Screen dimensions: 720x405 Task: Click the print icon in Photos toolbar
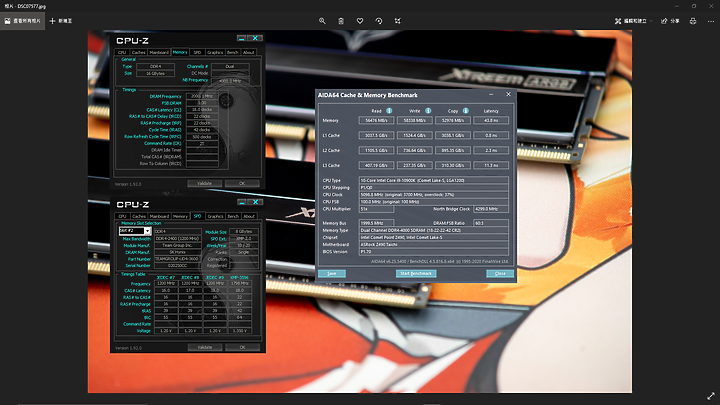coord(693,21)
